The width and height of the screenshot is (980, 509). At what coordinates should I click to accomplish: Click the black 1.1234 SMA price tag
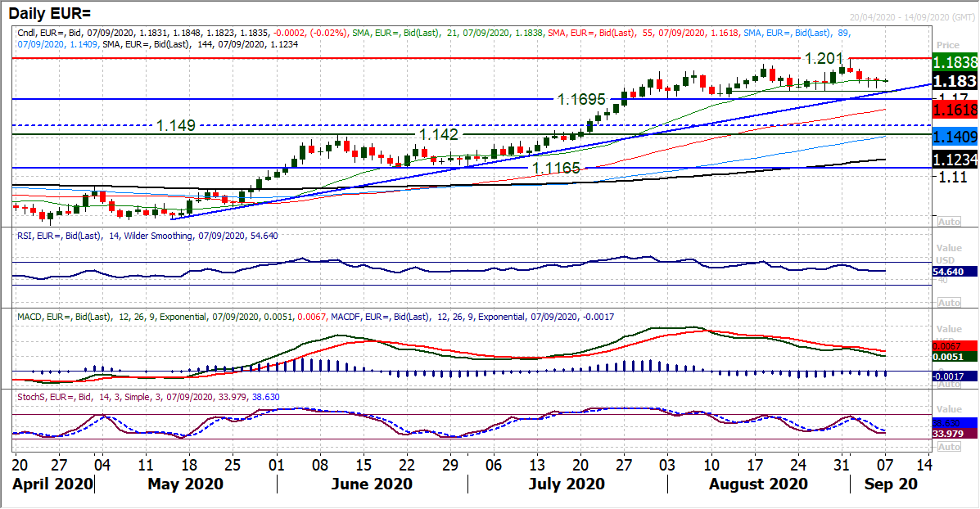pos(955,160)
